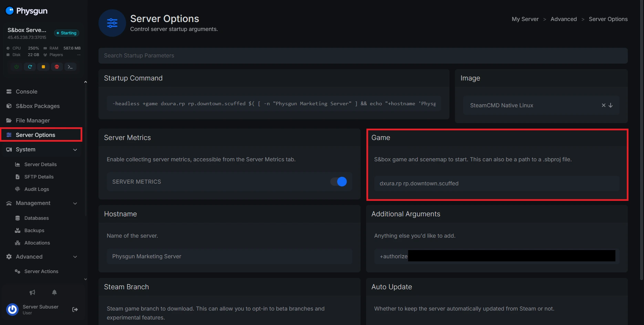
Task: Click the server address 45.45.238.73:37015
Action: (x=27, y=37)
